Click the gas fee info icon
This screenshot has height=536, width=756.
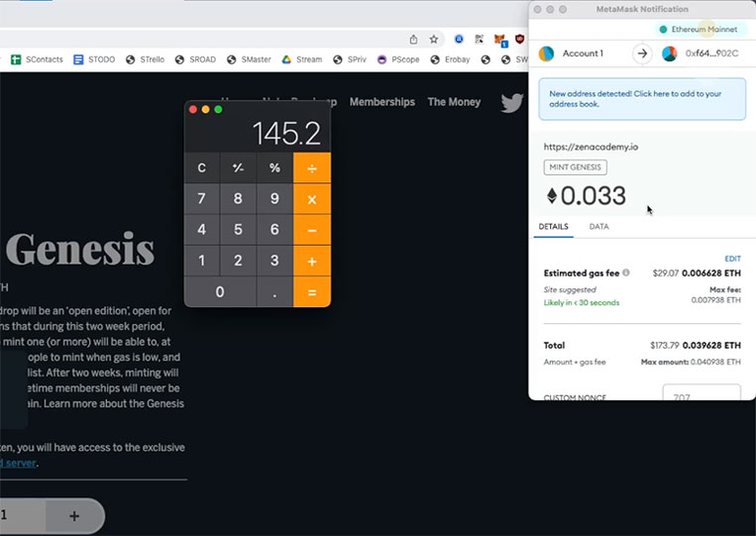point(626,272)
